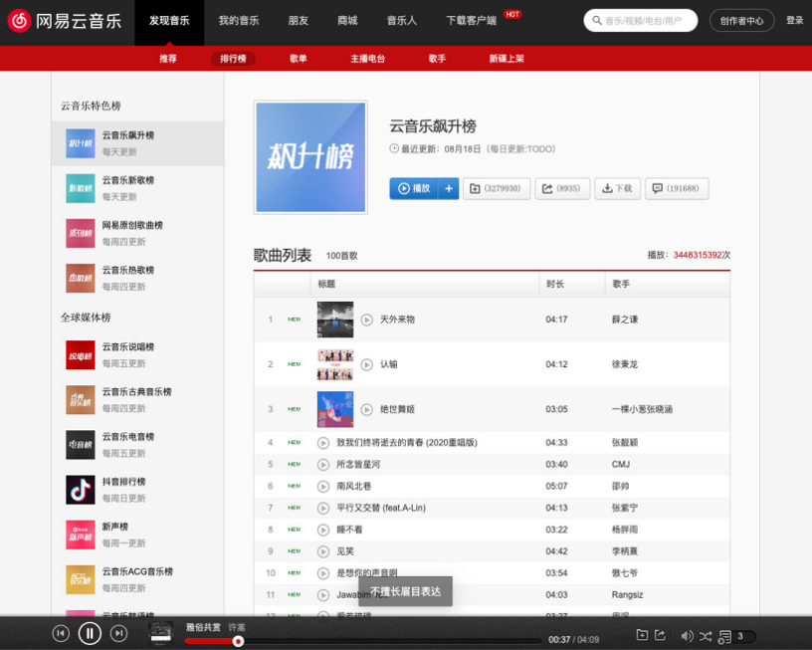
Task: Skip to next track in player
Action: pyautogui.click(x=119, y=633)
